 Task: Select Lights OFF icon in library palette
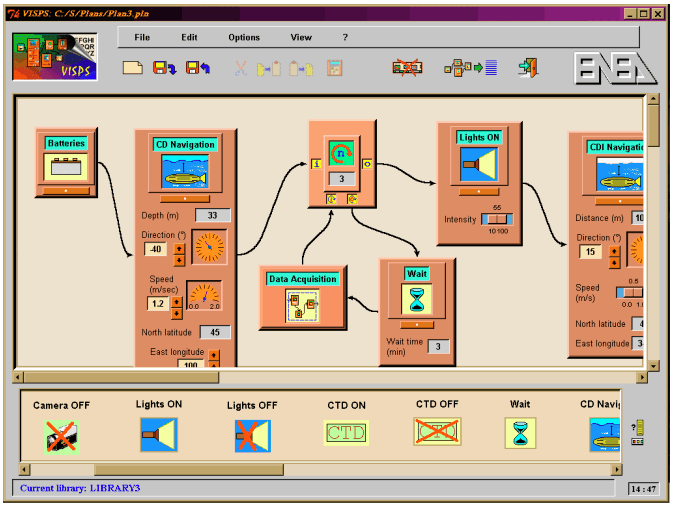click(252, 435)
